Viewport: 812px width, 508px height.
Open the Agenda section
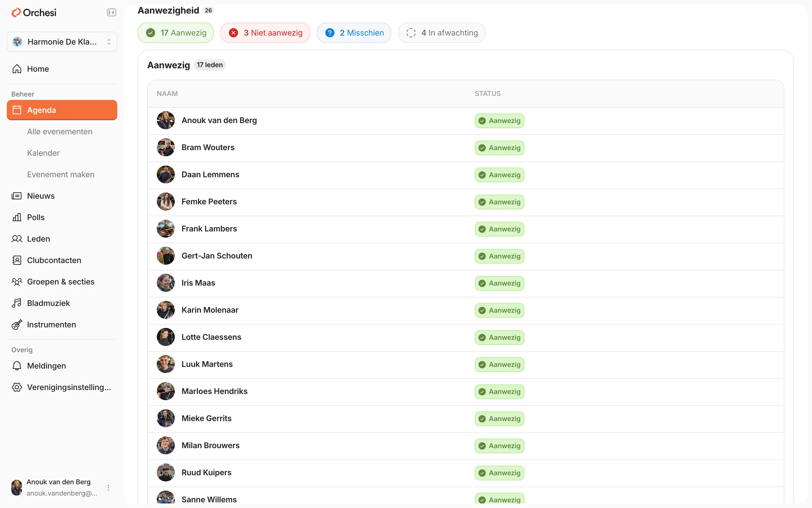[62, 110]
